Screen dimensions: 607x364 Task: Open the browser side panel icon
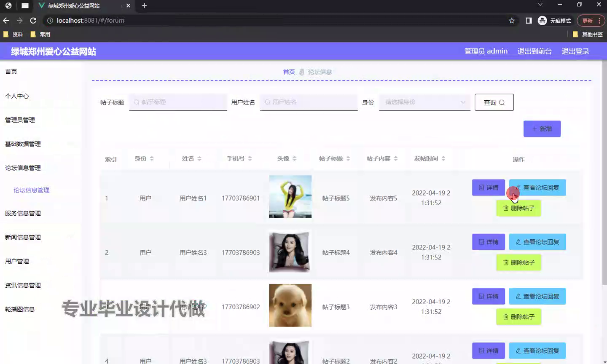(528, 20)
